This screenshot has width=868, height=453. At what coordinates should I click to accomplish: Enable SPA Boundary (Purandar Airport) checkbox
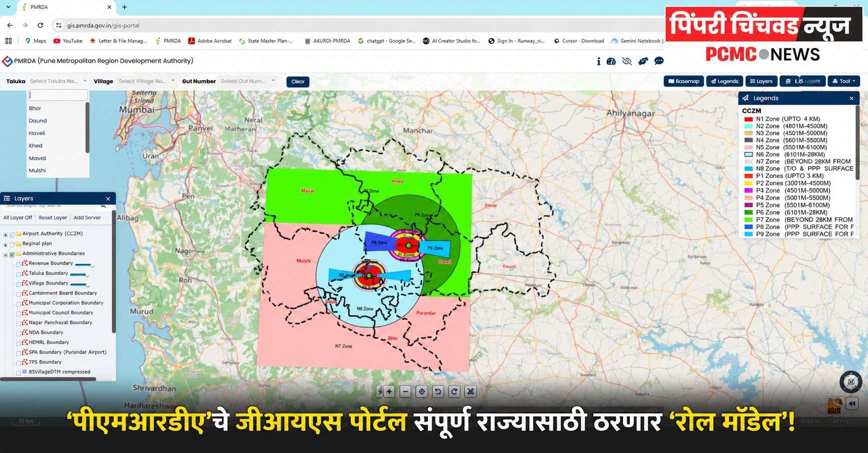click(x=19, y=353)
